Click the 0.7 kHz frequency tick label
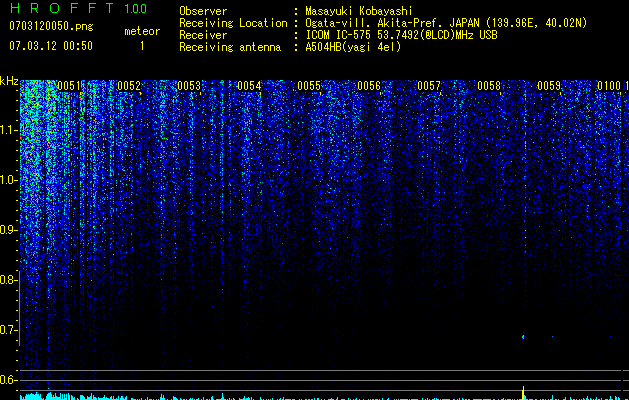The image size is (629, 400). pyautogui.click(x=8, y=330)
